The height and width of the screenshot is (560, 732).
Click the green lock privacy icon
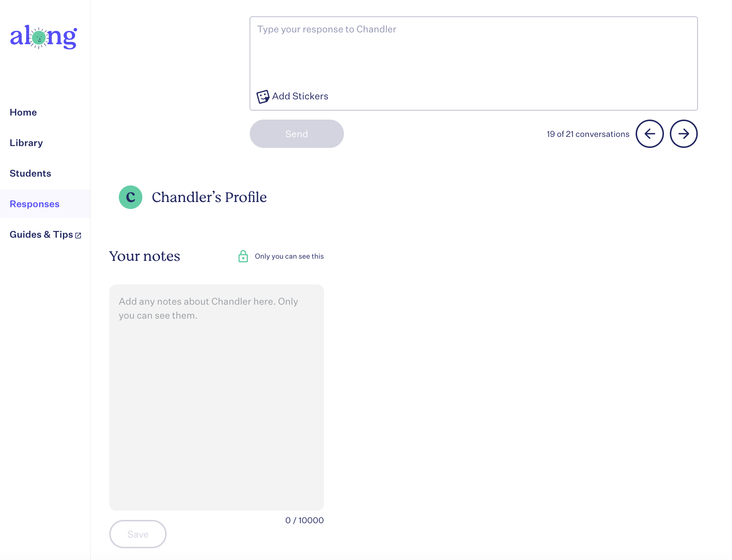pos(243,256)
